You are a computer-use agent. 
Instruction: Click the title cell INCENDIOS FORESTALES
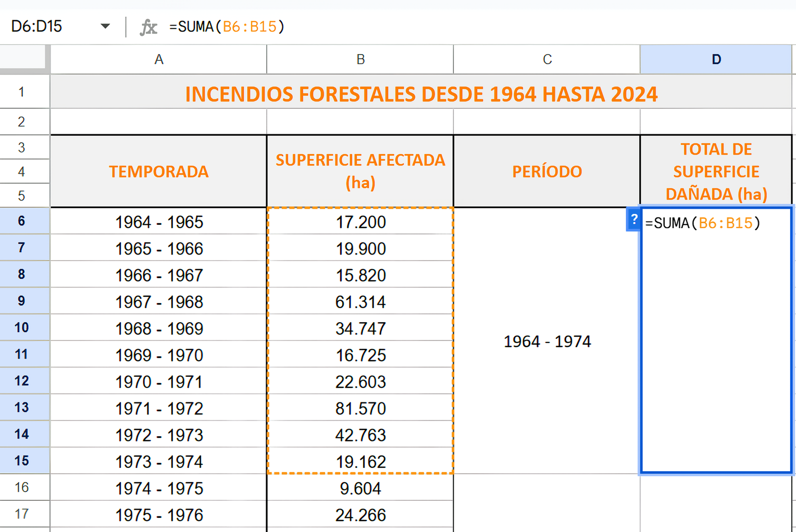click(x=421, y=94)
